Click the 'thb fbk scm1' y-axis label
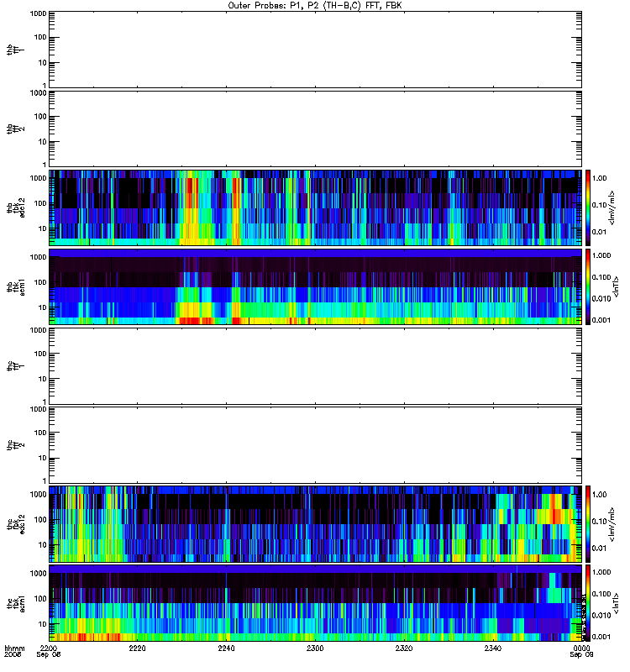The width and height of the screenshot is (630, 672). pyautogui.click(x=15, y=286)
